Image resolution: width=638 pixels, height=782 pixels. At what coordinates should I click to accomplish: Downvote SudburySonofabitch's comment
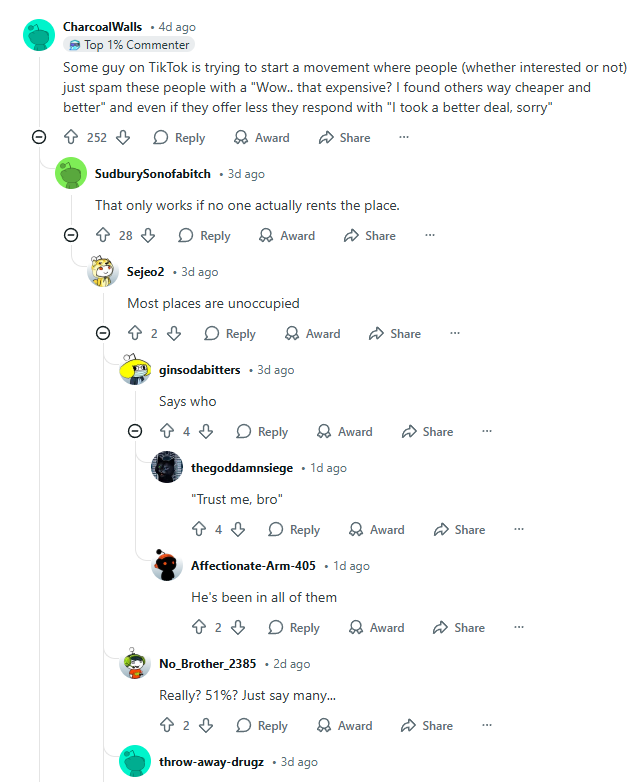(x=148, y=235)
